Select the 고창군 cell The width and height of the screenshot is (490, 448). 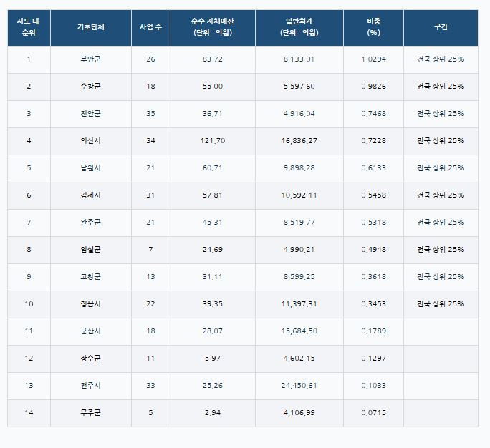point(91,277)
